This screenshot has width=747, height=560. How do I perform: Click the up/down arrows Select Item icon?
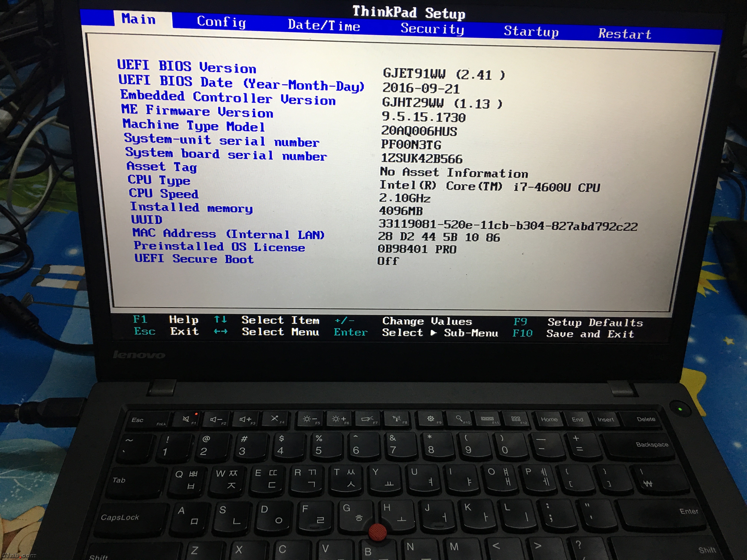220,319
